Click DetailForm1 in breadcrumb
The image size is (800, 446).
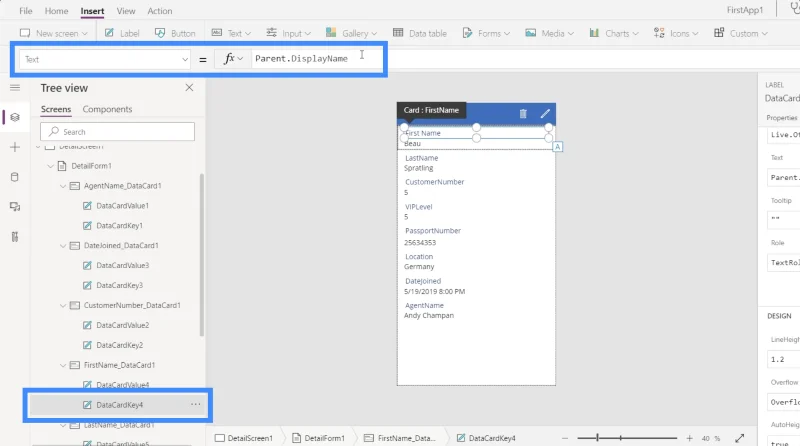coord(319,438)
